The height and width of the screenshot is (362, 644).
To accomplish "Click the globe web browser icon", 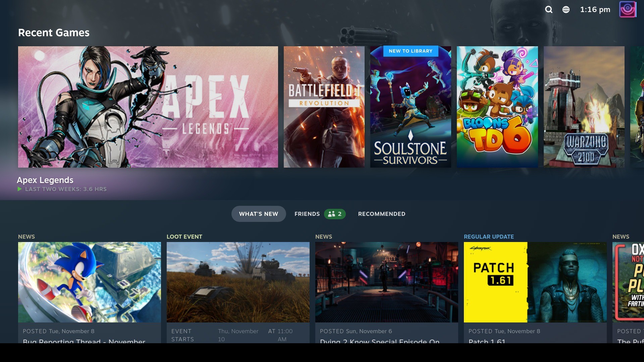I will tap(566, 10).
